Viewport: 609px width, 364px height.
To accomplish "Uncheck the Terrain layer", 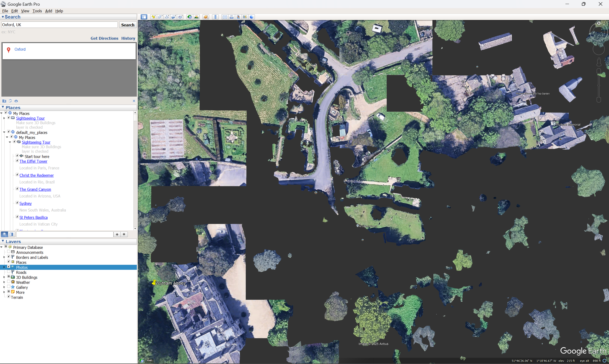I will coord(9,297).
